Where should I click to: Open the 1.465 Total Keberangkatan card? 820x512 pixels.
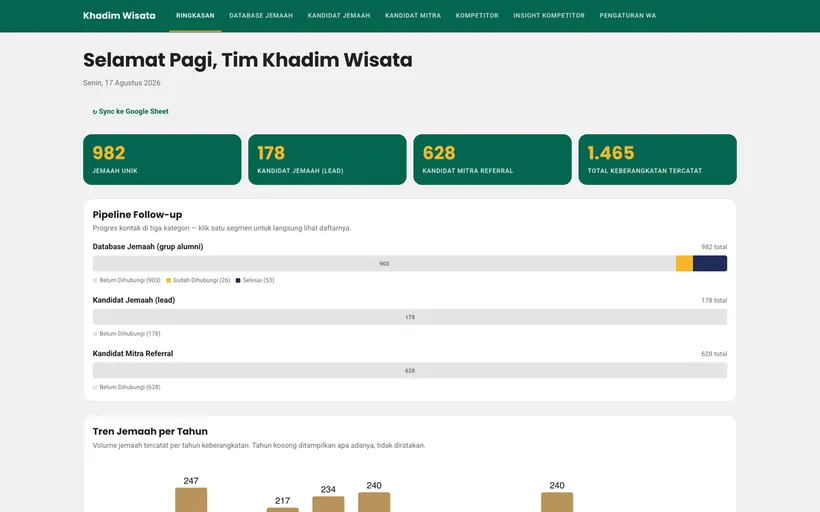pyautogui.click(x=657, y=160)
